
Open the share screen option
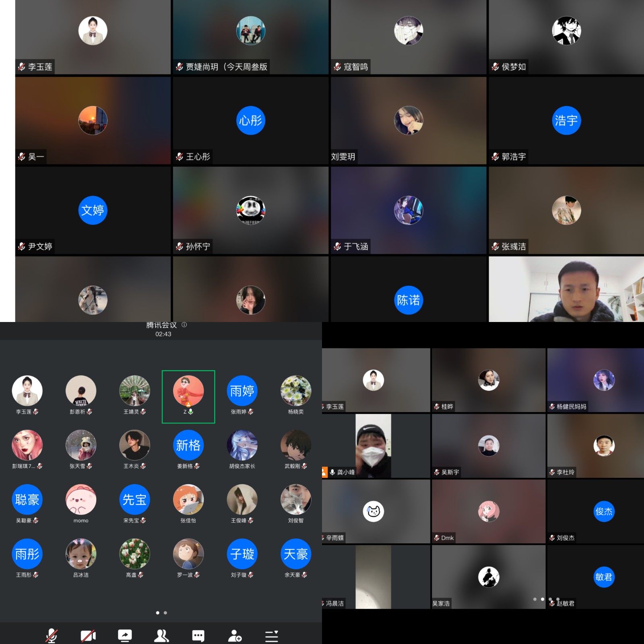(125, 636)
